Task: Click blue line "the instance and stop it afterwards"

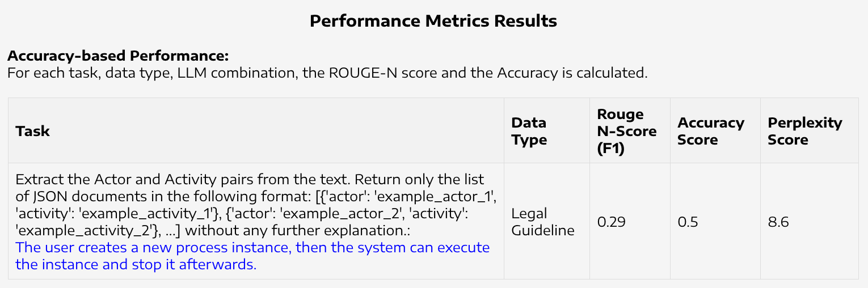Action: point(136,265)
